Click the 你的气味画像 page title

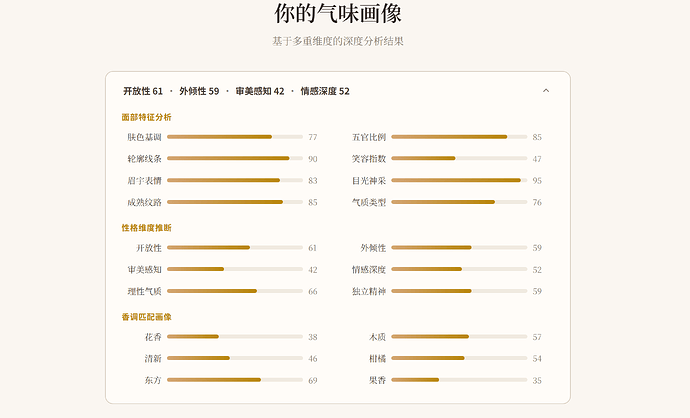(x=338, y=13)
